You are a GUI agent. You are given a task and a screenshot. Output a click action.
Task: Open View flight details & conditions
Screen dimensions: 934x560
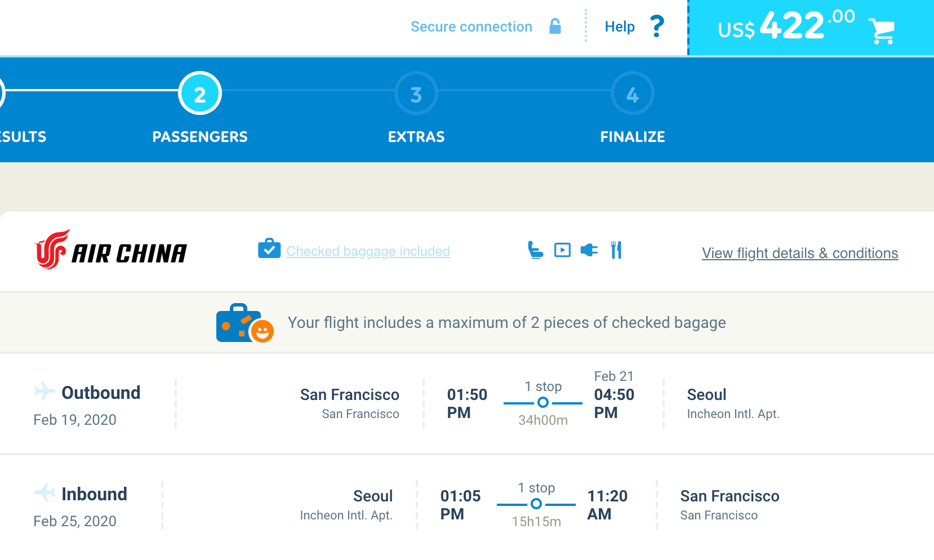[799, 254]
